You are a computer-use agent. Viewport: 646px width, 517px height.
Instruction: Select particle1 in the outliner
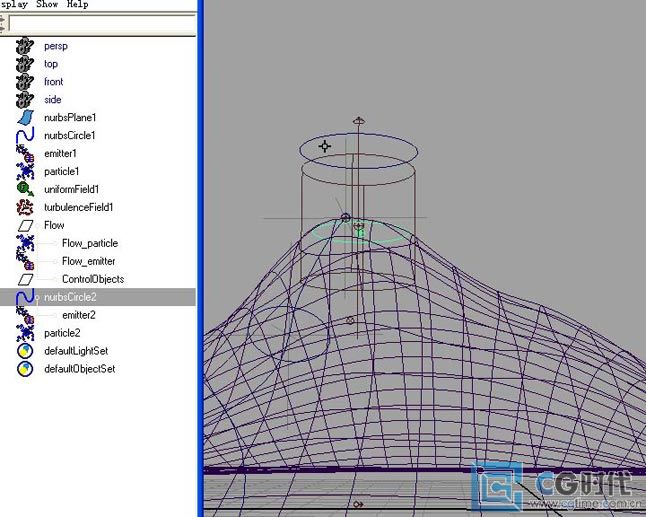tap(61, 171)
